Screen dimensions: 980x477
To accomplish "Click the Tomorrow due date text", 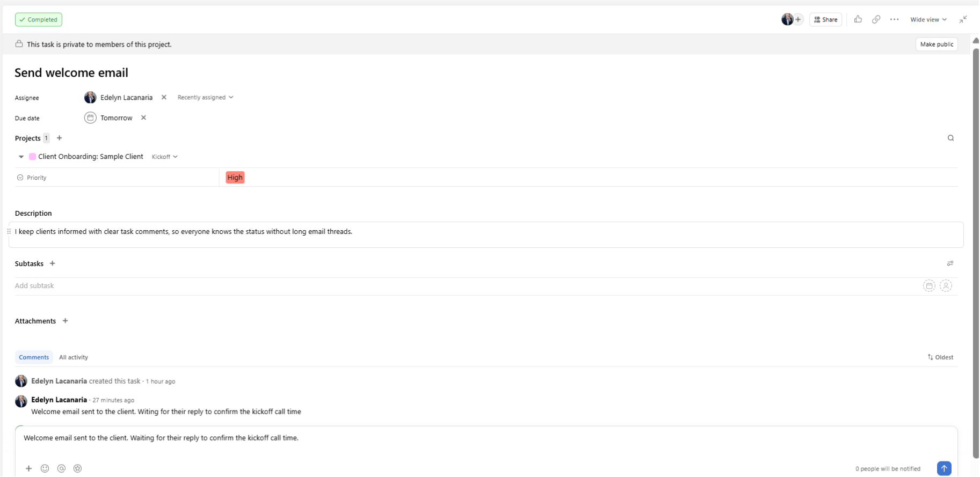I will click(117, 118).
